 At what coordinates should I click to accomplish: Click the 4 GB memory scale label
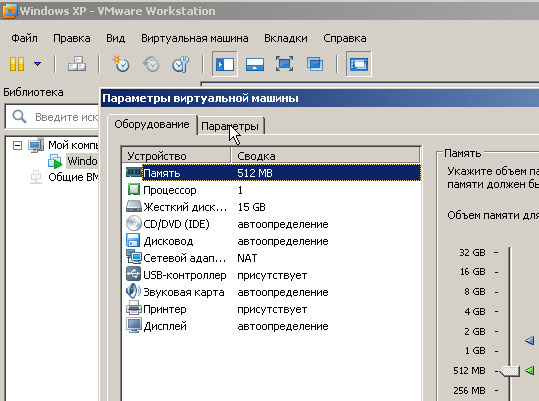coord(475,312)
